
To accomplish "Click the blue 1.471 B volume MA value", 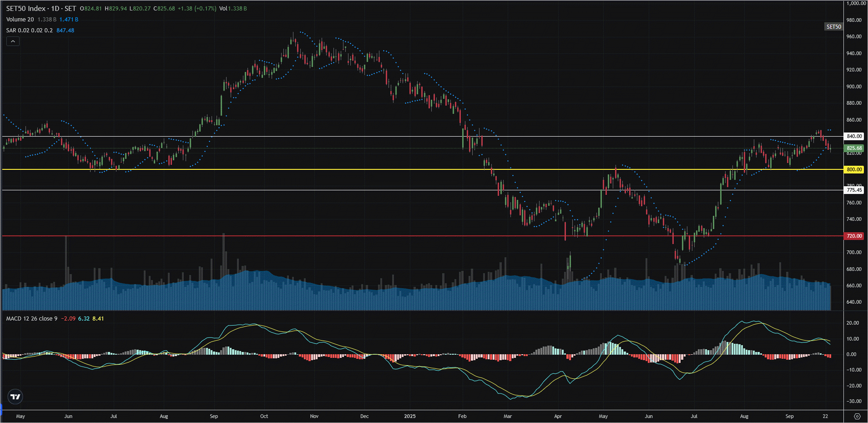I will [x=69, y=20].
